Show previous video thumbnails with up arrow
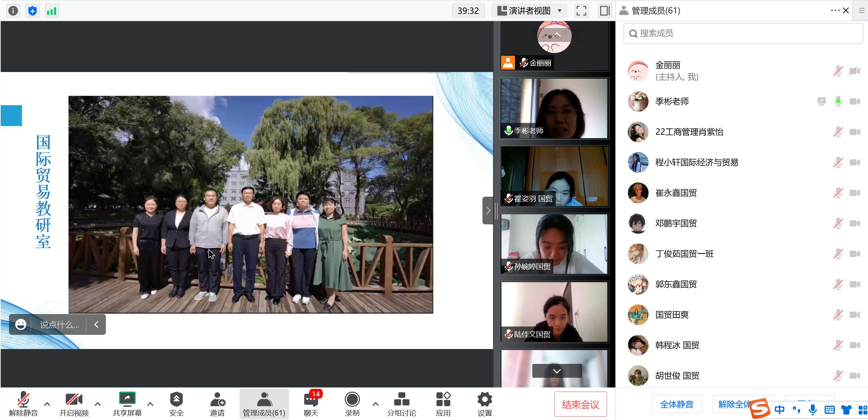This screenshot has height=420, width=868. pyautogui.click(x=557, y=35)
